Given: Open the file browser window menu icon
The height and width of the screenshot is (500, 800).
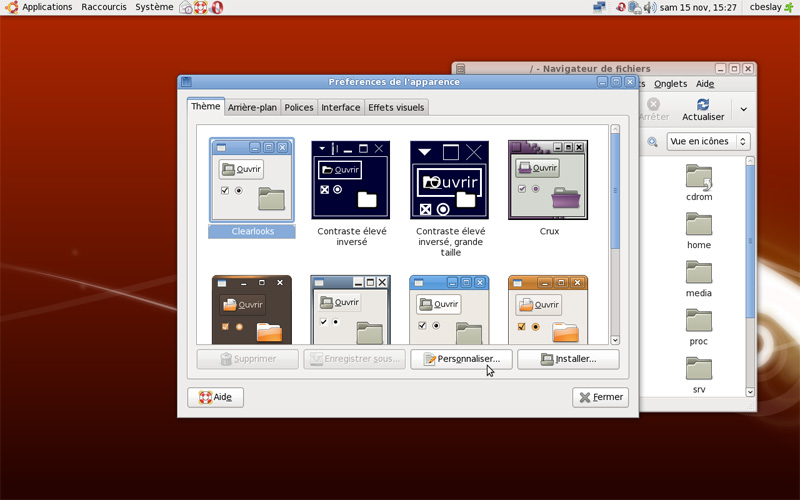Looking at the screenshot, I should point(460,68).
